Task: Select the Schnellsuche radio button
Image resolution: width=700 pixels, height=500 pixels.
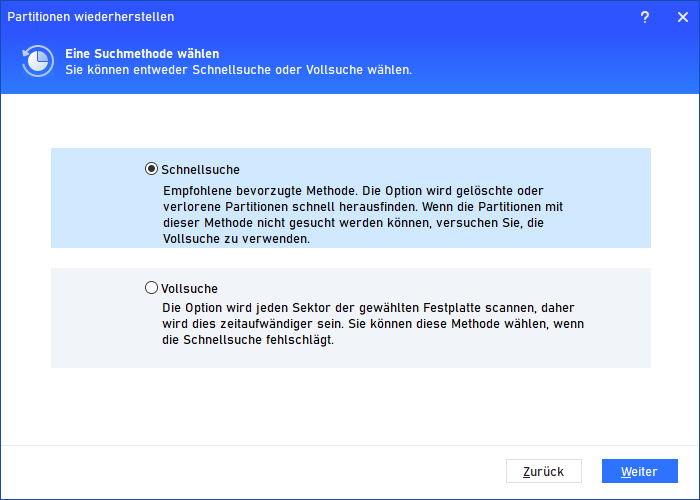Action: (152, 169)
